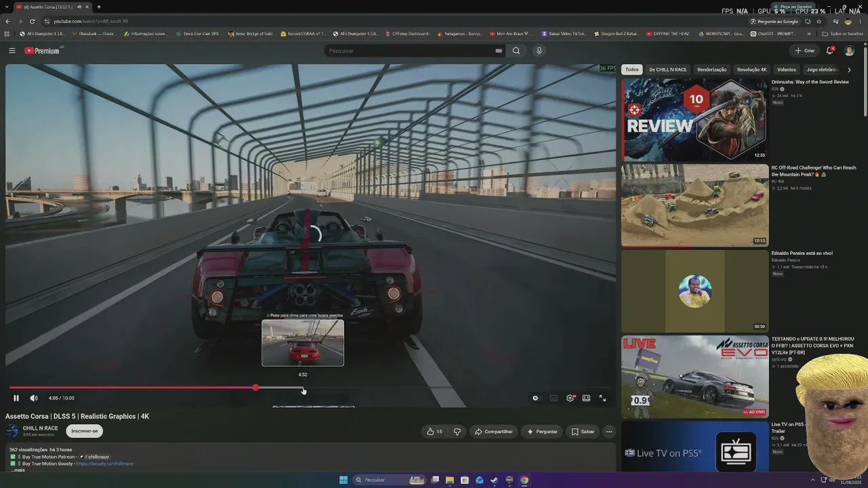Open the apps grid in the bookmarks bar
This screenshot has height=488, width=868.
pyautogui.click(x=7, y=33)
